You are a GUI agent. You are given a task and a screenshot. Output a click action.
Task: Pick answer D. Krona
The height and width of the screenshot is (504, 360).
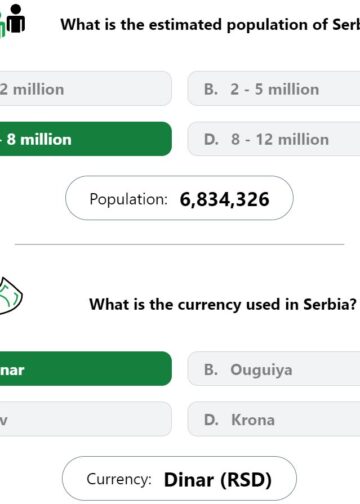[x=274, y=419]
